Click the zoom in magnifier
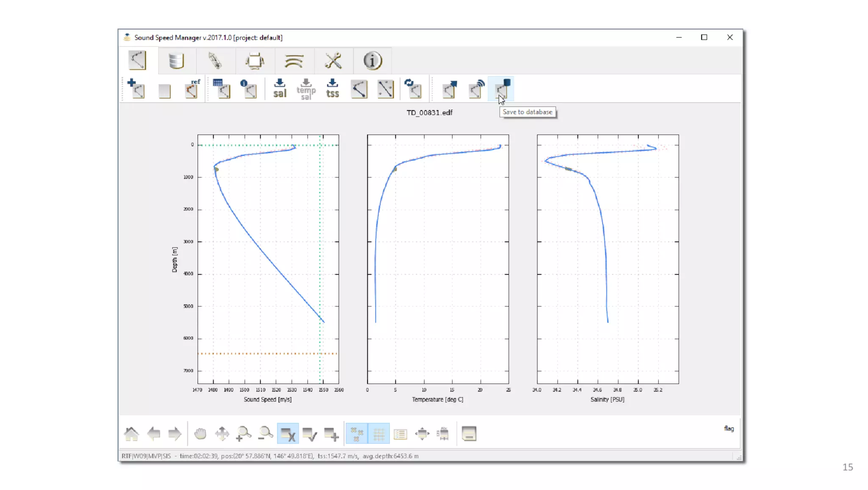This screenshot has height=490, width=868. (243, 434)
